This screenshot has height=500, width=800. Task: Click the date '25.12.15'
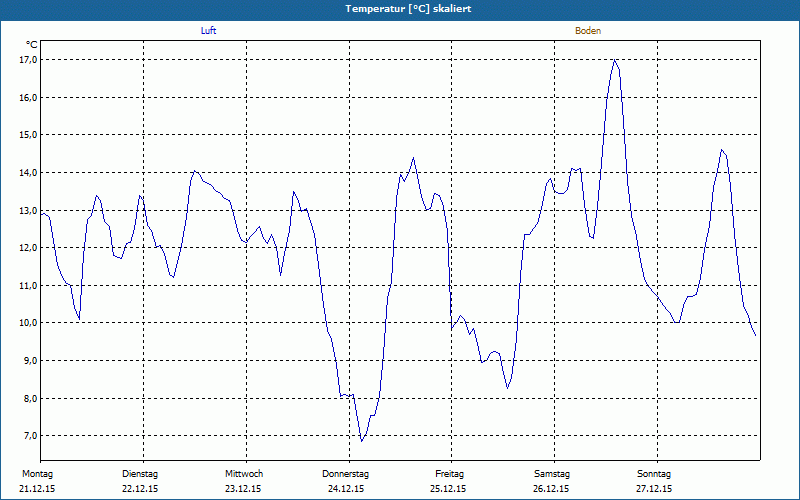448,489
